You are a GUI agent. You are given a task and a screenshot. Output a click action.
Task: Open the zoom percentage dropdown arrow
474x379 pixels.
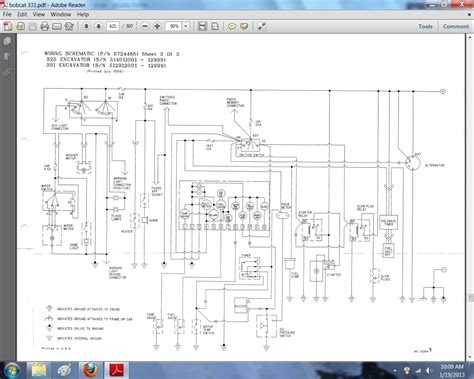click(x=186, y=26)
